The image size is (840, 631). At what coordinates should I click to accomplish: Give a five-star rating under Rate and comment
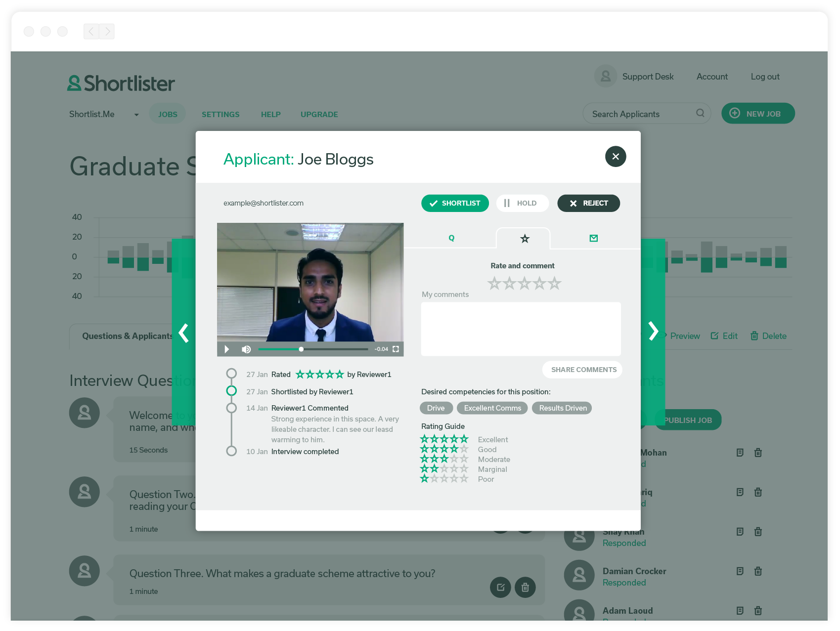[x=555, y=284]
